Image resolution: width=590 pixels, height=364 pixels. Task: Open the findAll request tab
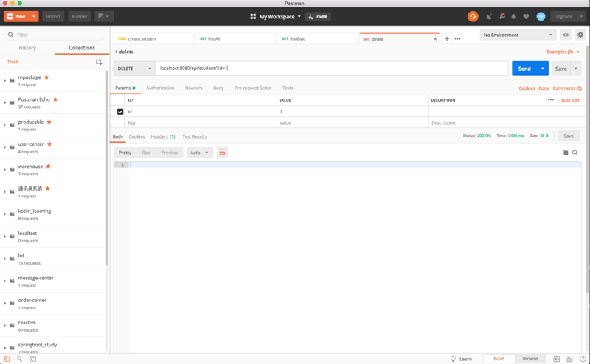(235, 39)
